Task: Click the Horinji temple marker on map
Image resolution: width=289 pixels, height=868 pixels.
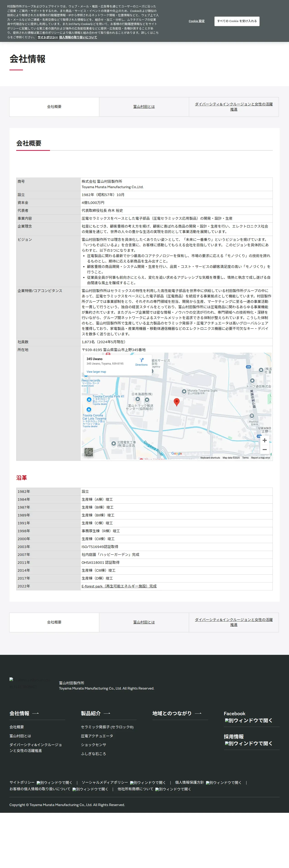Action: (252, 416)
